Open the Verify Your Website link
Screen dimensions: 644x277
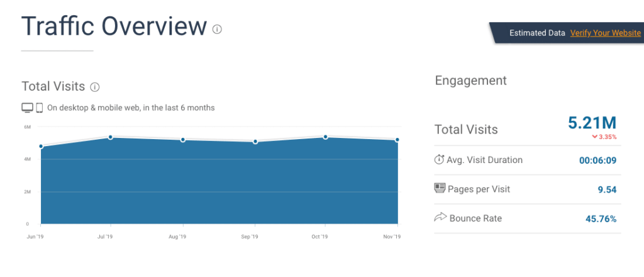coord(606,33)
